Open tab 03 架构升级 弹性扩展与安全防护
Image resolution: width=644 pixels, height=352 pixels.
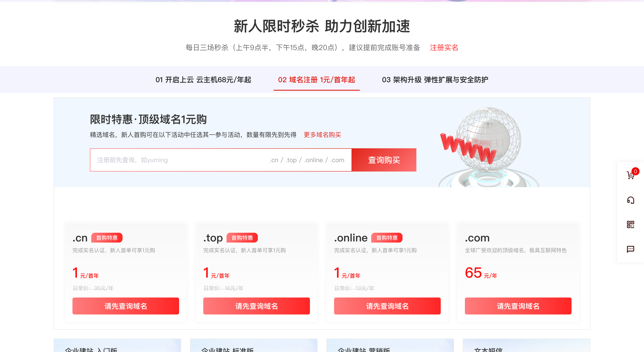pyautogui.click(x=435, y=80)
